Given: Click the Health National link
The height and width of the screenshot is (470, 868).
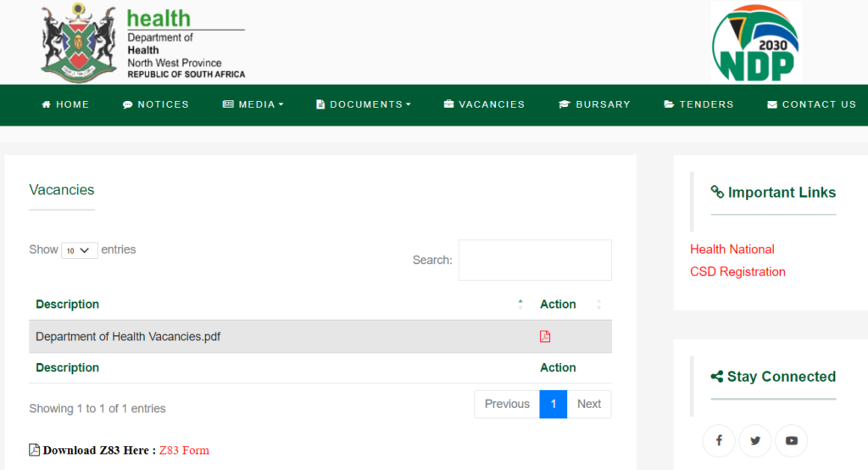Looking at the screenshot, I should coord(732,249).
